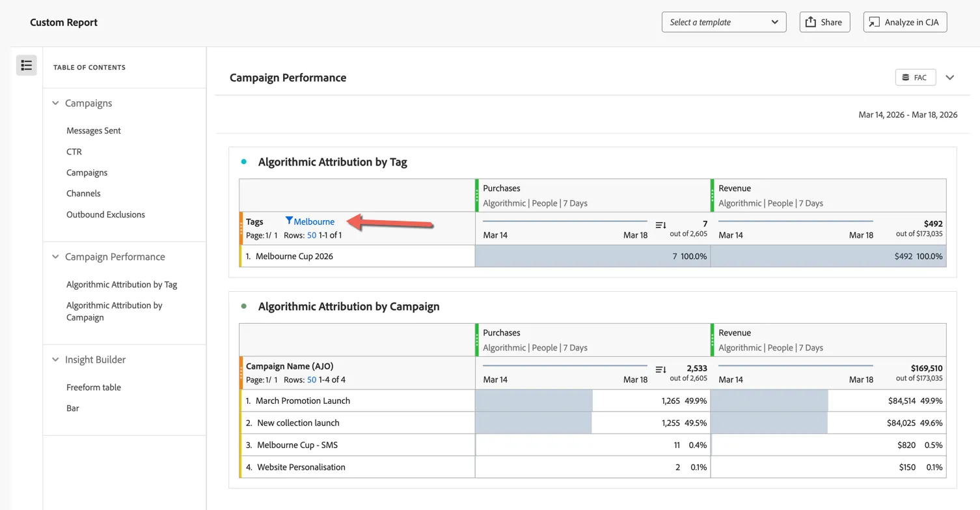Image resolution: width=980 pixels, height=510 pixels.
Task: Click the Melbourne filter icon on Tags
Action: [289, 221]
